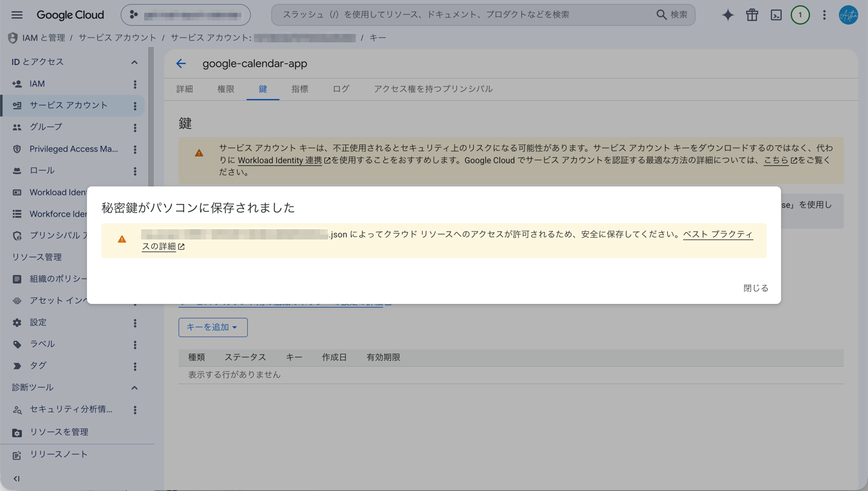This screenshot has width=868, height=491.
Task: Open the Workload Identity 連携 link
Action: (284, 160)
